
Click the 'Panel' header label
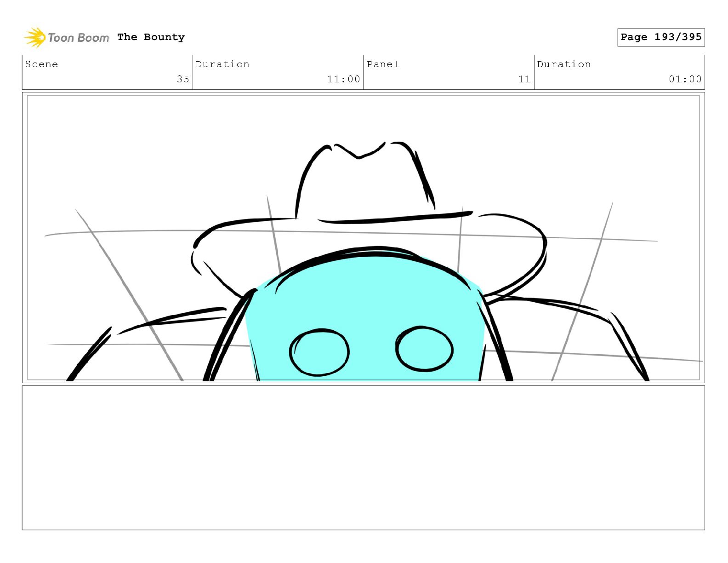(x=383, y=64)
